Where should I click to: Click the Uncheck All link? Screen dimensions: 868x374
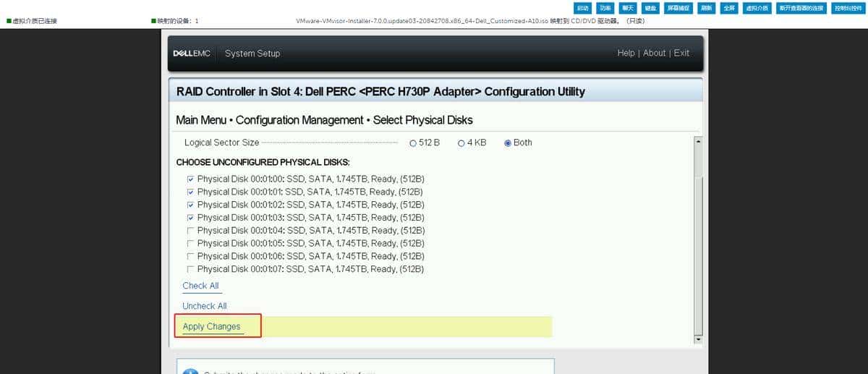click(205, 306)
